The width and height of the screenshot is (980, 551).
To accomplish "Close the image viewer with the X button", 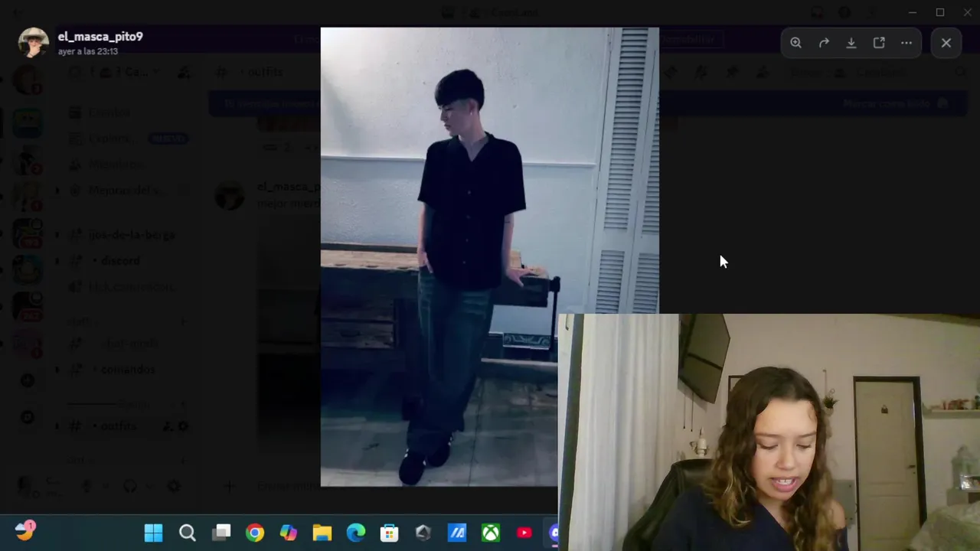I will [x=946, y=43].
